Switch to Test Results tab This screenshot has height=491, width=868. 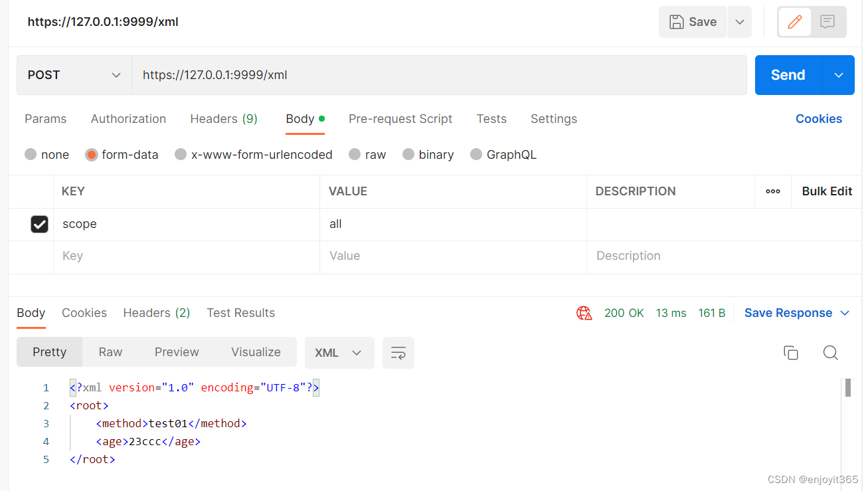click(241, 313)
